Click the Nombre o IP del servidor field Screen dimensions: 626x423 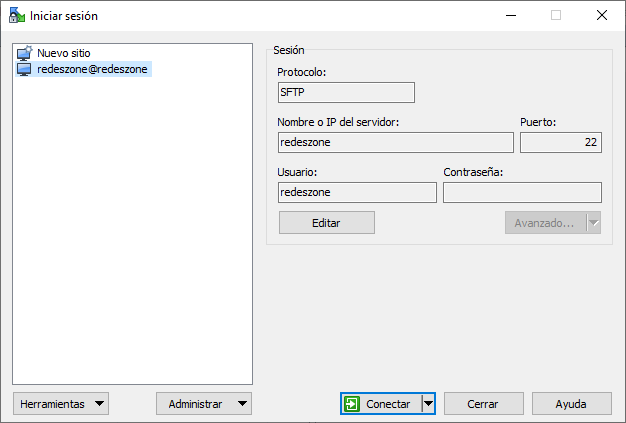pos(396,142)
